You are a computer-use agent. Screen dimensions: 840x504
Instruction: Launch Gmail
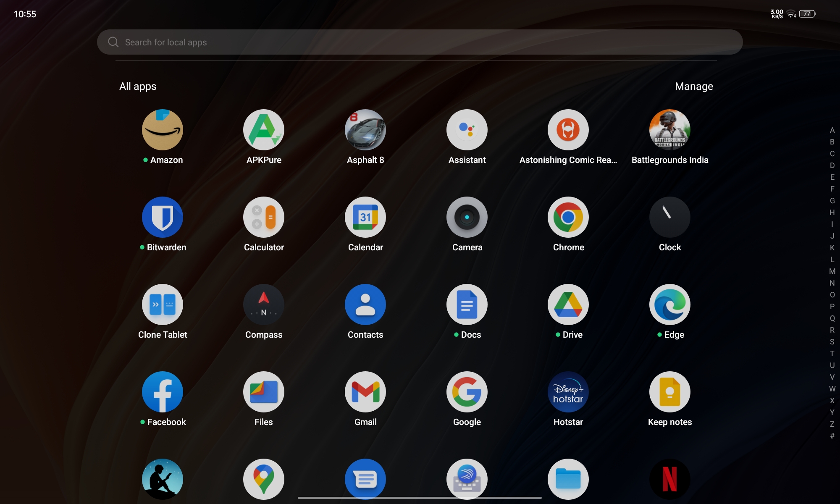[365, 392]
